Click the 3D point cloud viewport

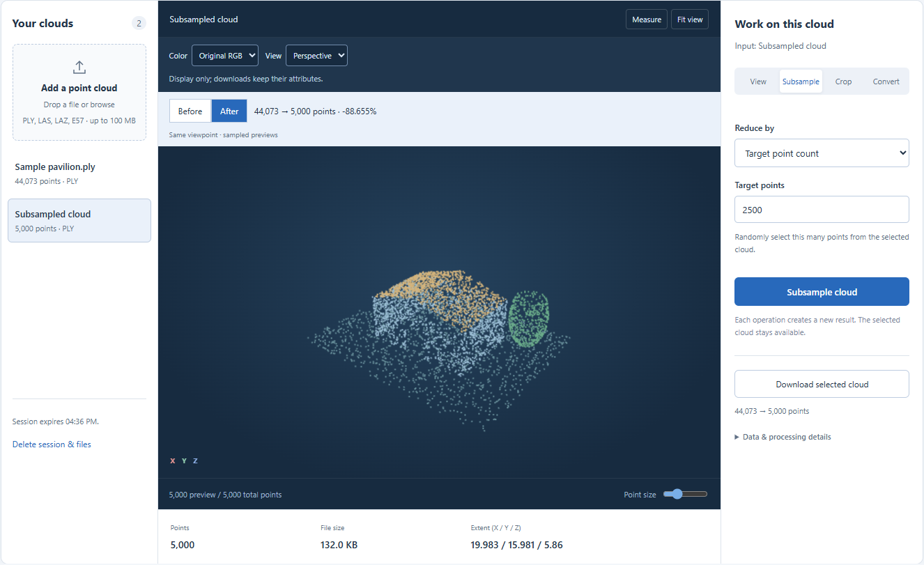(439, 312)
